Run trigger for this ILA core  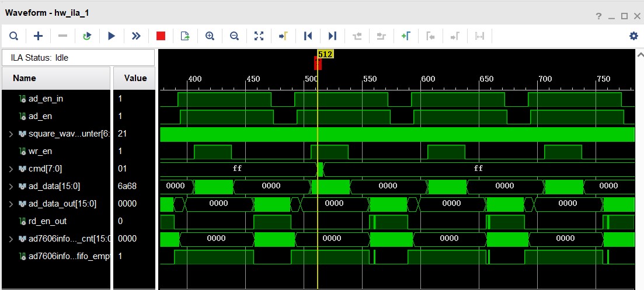(x=112, y=36)
